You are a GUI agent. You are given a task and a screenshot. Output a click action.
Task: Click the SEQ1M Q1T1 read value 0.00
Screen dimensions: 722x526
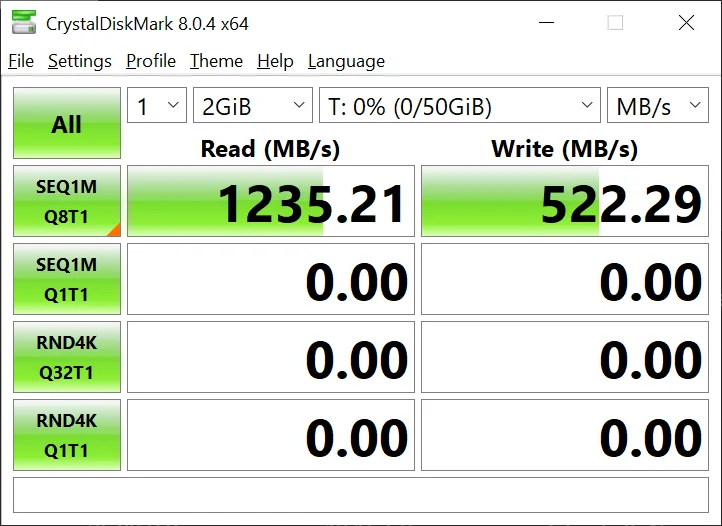click(x=271, y=279)
